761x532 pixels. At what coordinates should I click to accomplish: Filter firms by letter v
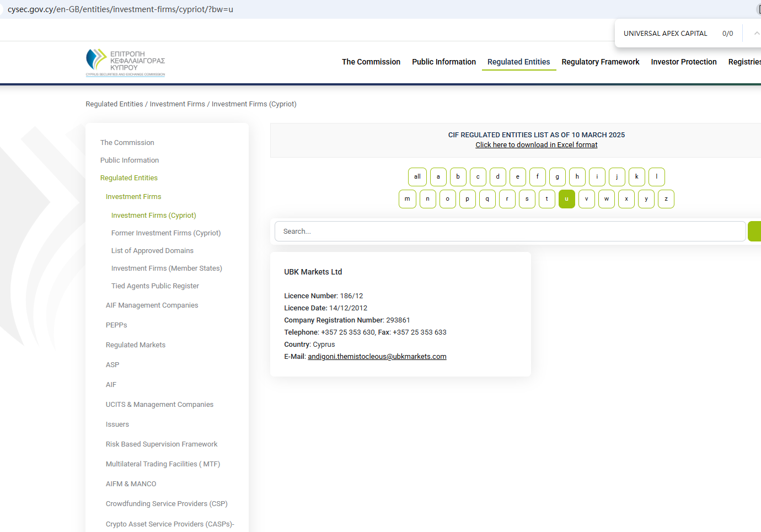point(587,199)
